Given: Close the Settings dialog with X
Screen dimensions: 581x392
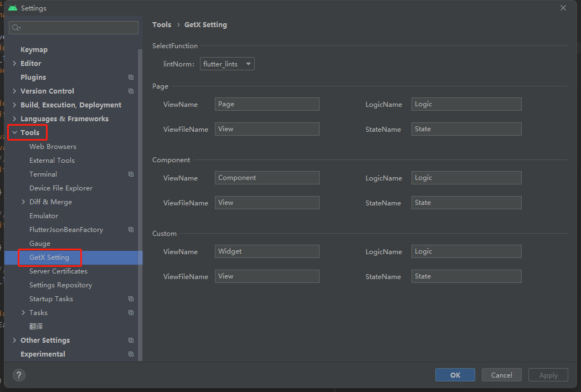Looking at the screenshot, I should (563, 8).
